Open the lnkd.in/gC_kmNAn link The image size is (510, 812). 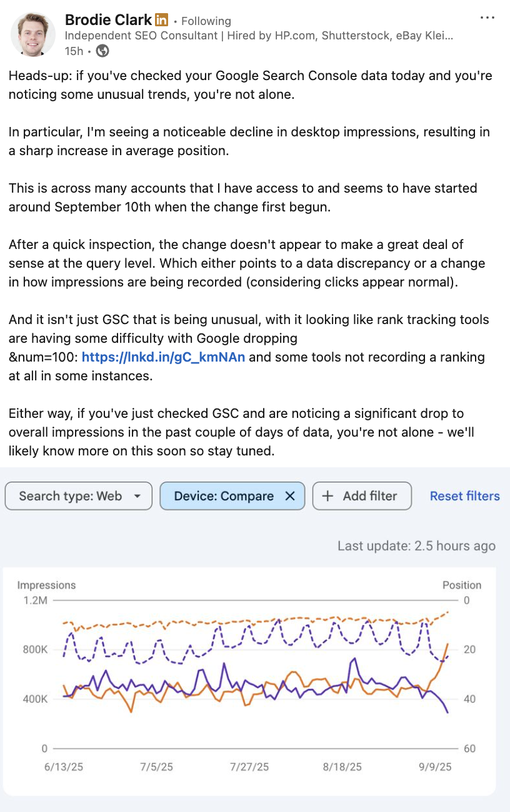coord(163,357)
